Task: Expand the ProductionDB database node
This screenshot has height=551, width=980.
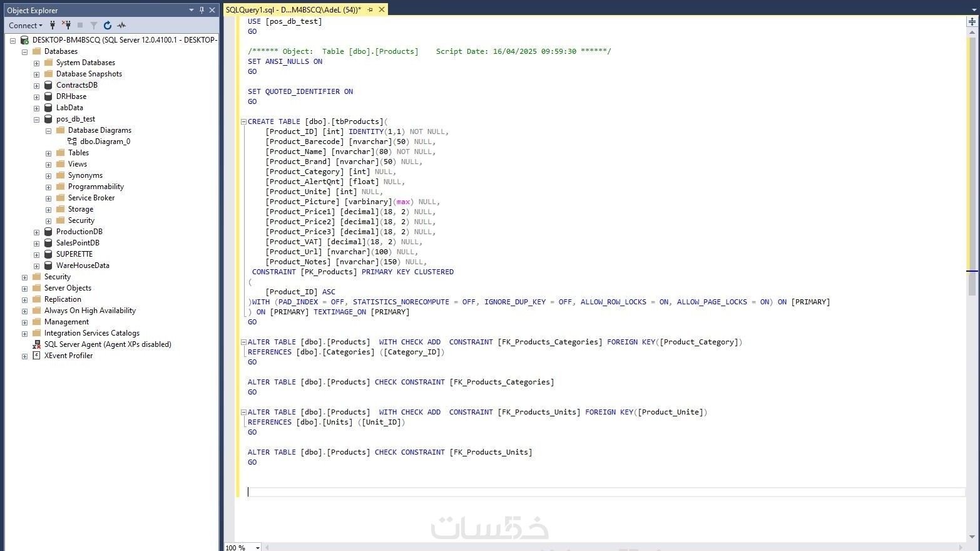Action: click(36, 232)
